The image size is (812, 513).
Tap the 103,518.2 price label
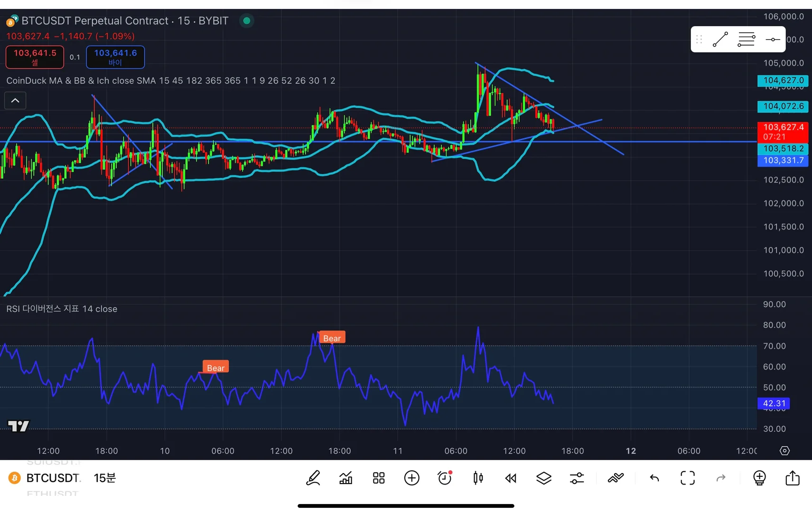[x=783, y=149]
